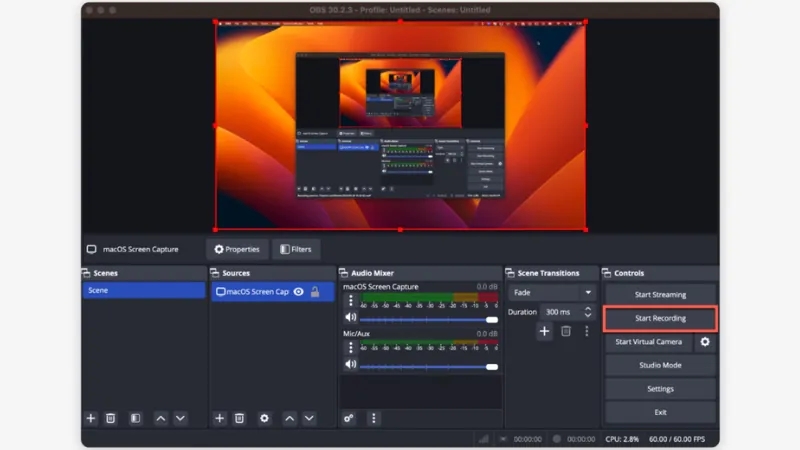800x450 pixels.
Task: Click Start Virtual Camera
Action: pos(648,342)
